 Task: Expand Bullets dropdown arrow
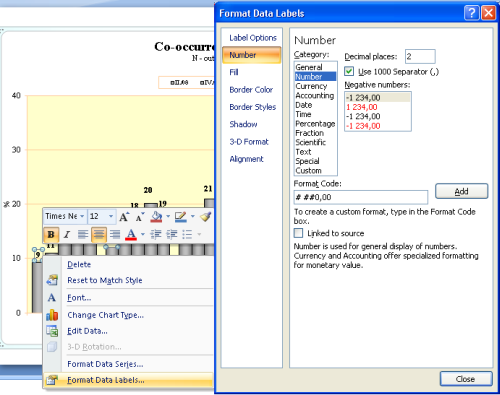tap(199, 235)
